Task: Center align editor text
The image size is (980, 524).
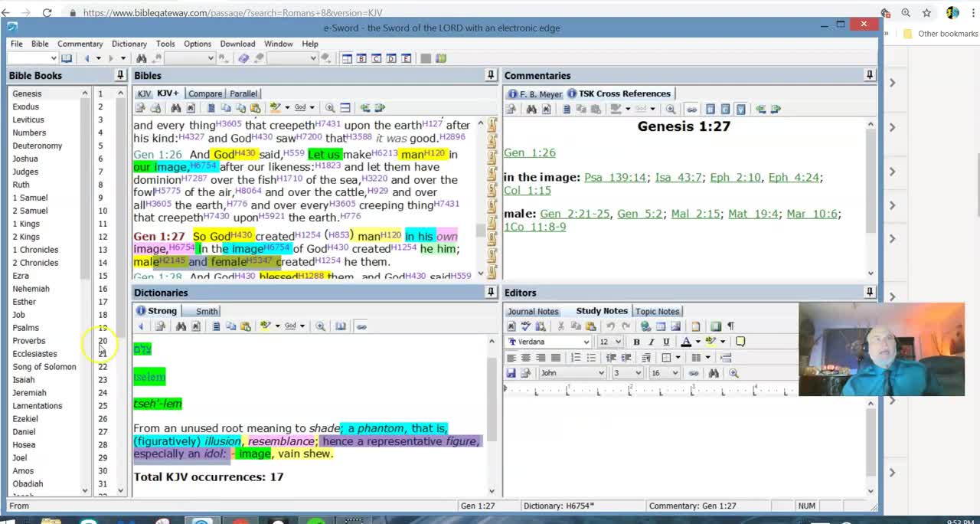Action: click(x=525, y=358)
